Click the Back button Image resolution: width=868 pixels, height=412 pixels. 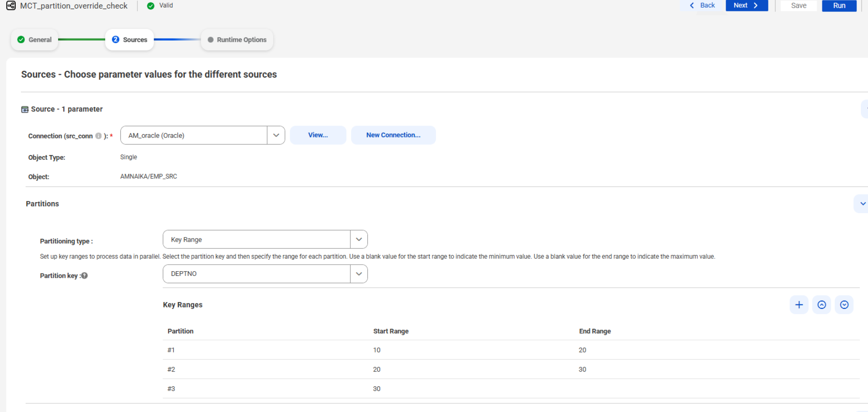(702, 5)
